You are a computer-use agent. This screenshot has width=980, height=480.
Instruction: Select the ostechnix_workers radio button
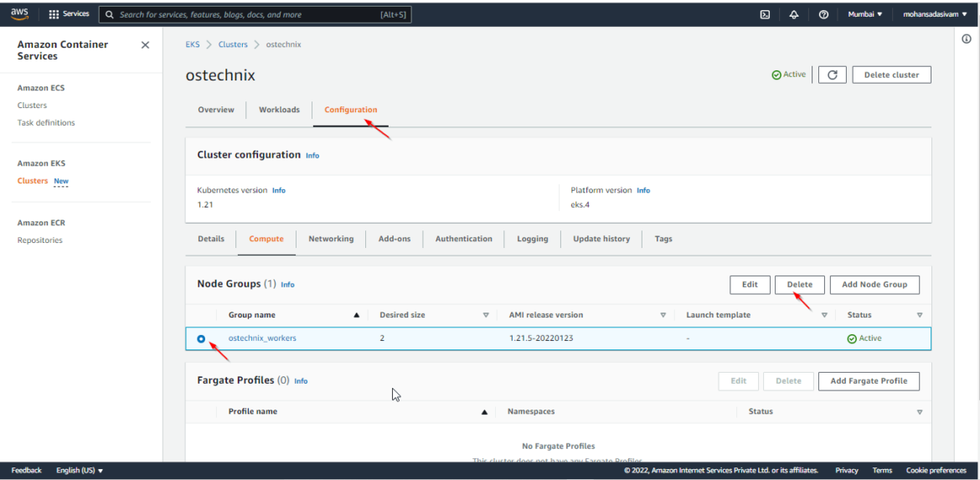click(201, 338)
